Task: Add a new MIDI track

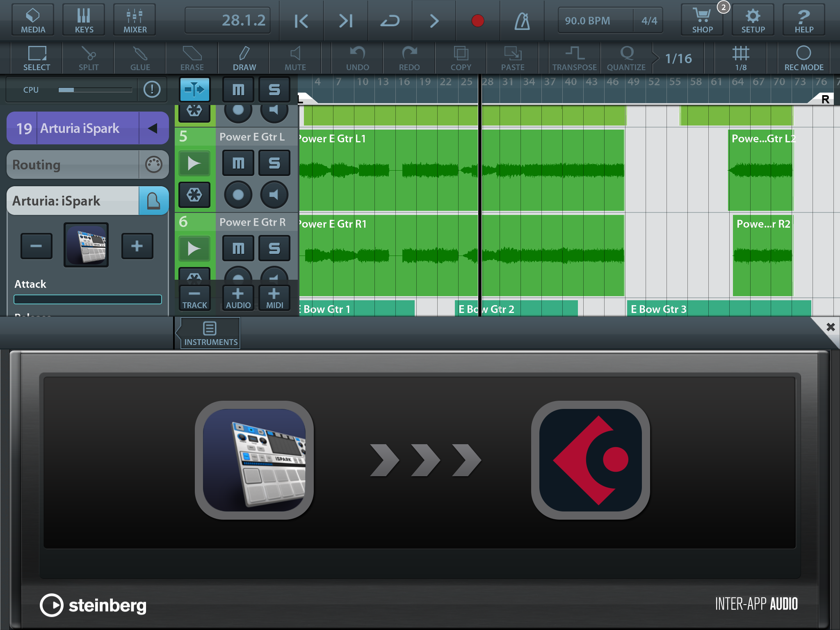Action: pyautogui.click(x=274, y=298)
